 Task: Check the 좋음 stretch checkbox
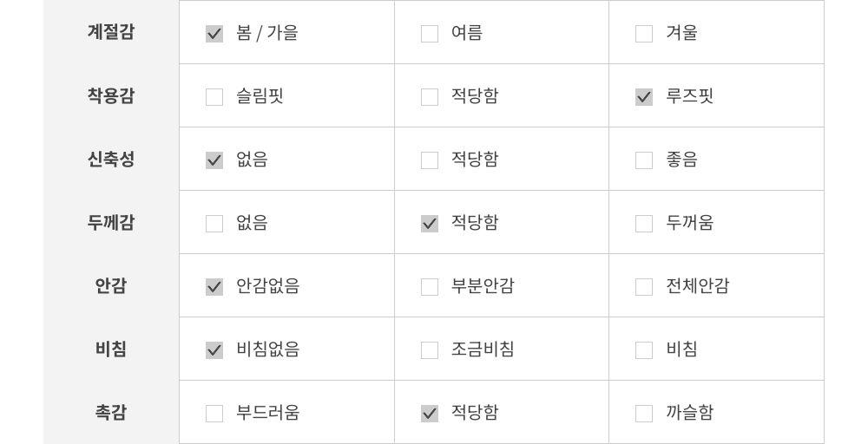644,160
